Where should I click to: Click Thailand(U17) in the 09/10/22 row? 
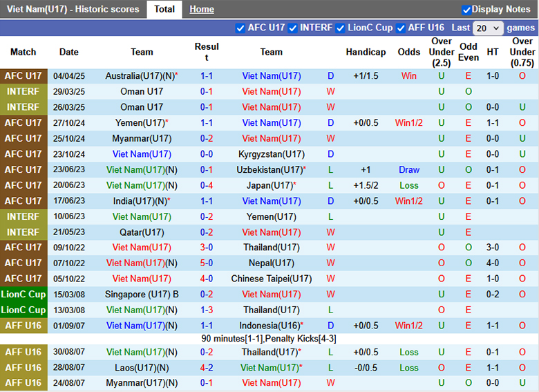coord(271,248)
